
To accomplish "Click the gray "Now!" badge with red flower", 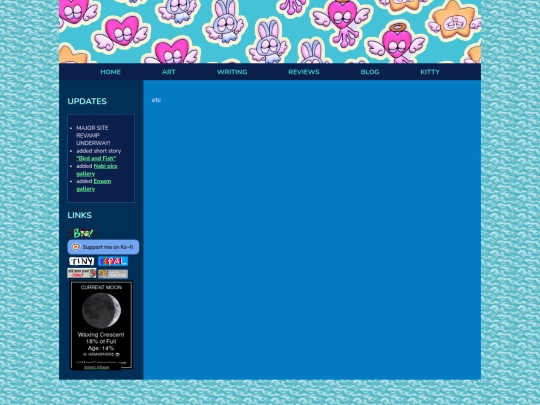I will point(82,273).
